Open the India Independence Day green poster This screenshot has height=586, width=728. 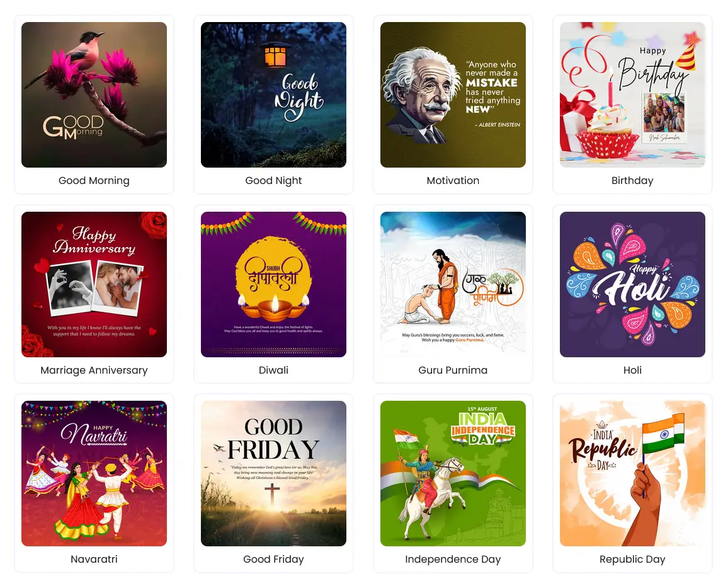453,474
